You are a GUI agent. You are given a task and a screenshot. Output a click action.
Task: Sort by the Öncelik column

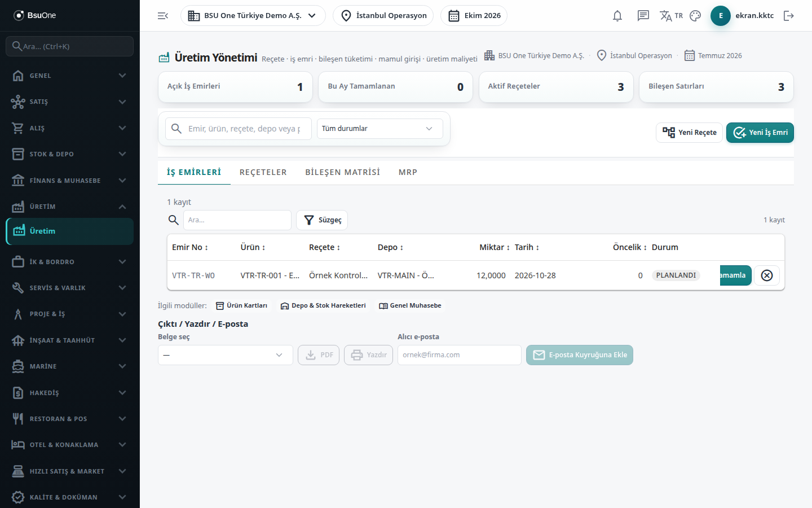click(630, 247)
